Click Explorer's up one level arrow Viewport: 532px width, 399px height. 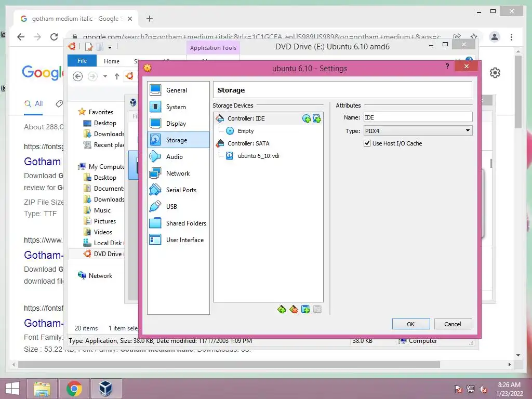click(117, 76)
